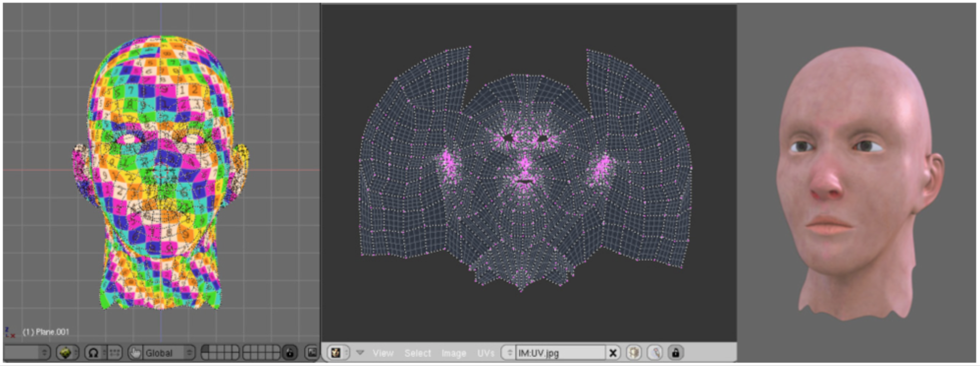Toggle the layer lock in 3D view header
The image size is (980, 366).
pos(289,353)
